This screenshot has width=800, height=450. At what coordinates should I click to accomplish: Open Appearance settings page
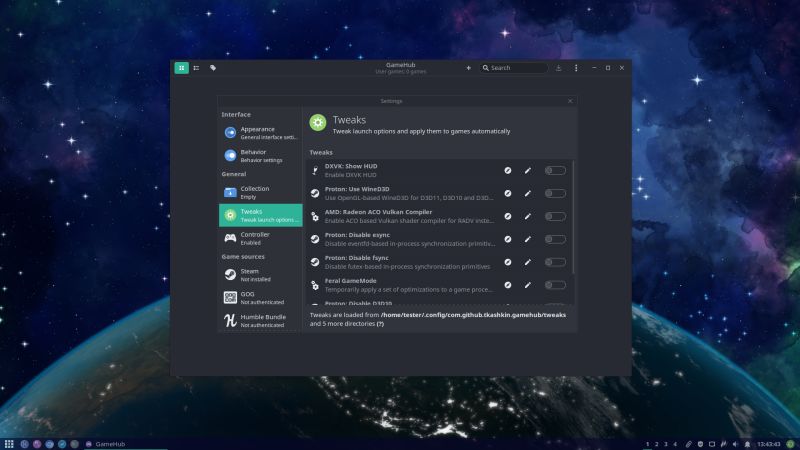[260, 133]
